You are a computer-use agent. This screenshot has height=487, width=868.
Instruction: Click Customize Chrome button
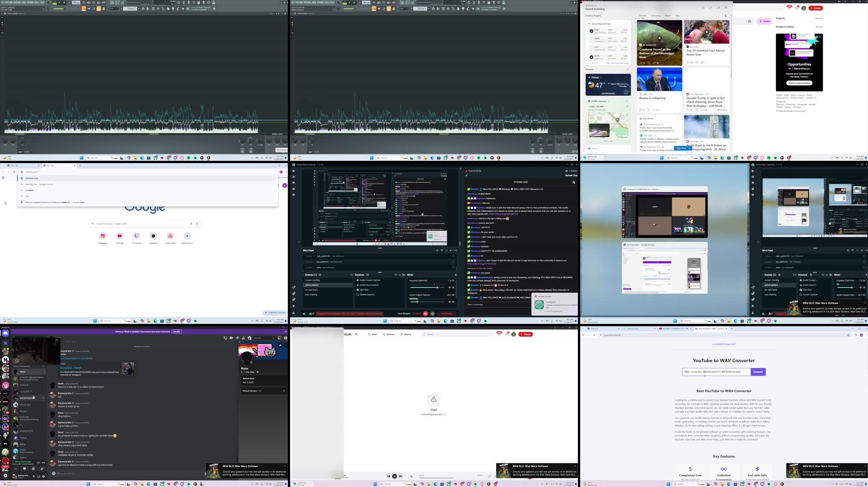275,313
